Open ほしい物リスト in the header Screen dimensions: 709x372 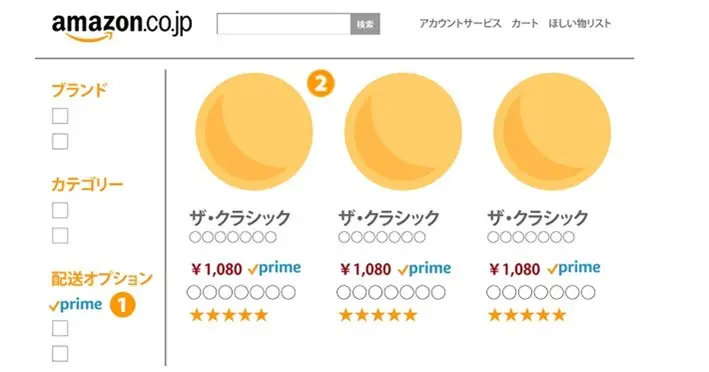[x=579, y=24]
